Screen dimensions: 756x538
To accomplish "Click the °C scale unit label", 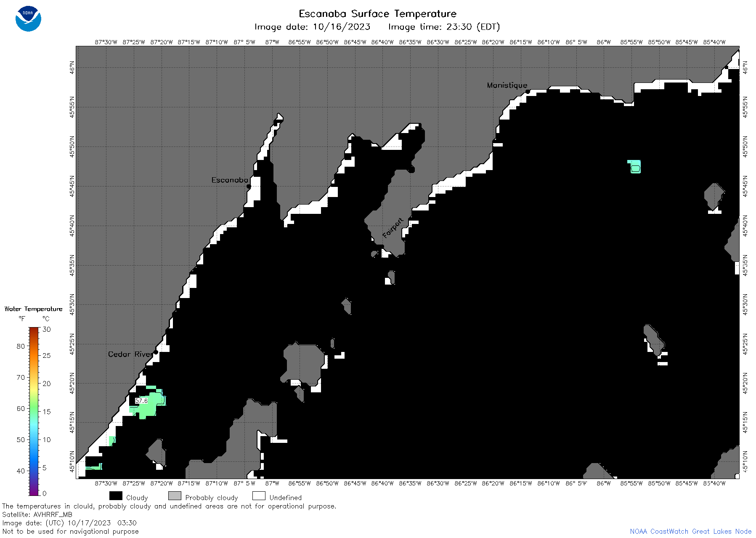I will [x=46, y=319].
